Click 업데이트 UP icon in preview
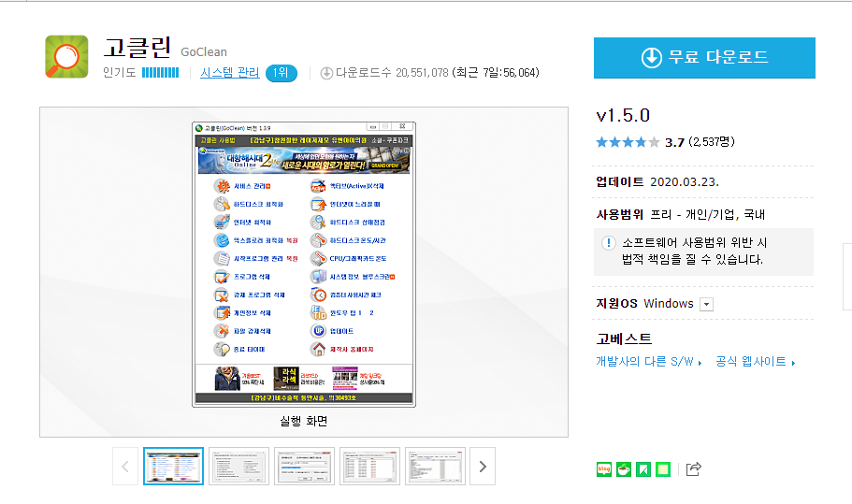852x504 pixels. coord(318,331)
